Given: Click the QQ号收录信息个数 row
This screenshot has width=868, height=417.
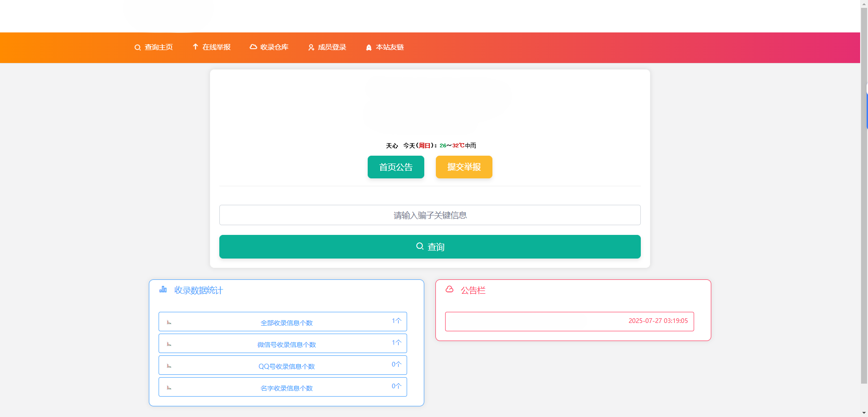Looking at the screenshot, I should point(283,365).
